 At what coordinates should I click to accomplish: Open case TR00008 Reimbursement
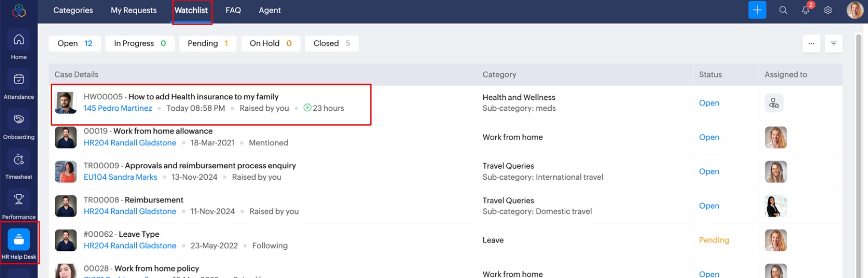click(154, 200)
